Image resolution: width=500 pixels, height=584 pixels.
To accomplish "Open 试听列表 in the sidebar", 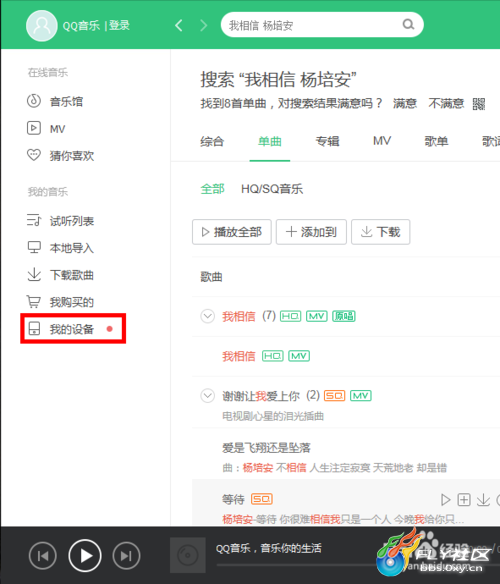I will (x=60, y=221).
